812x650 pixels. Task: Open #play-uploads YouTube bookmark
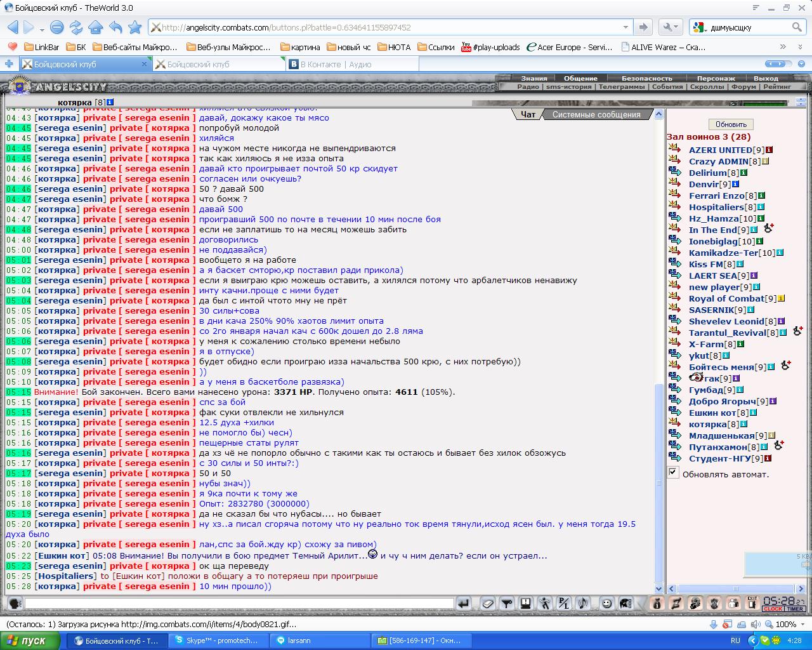click(x=490, y=47)
